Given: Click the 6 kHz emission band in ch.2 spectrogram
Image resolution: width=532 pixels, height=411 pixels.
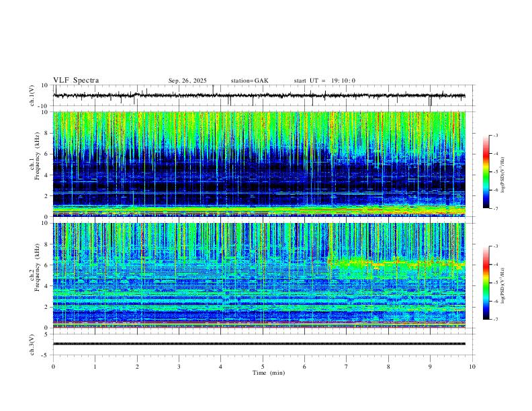Looking at the screenshot, I should (396, 263).
